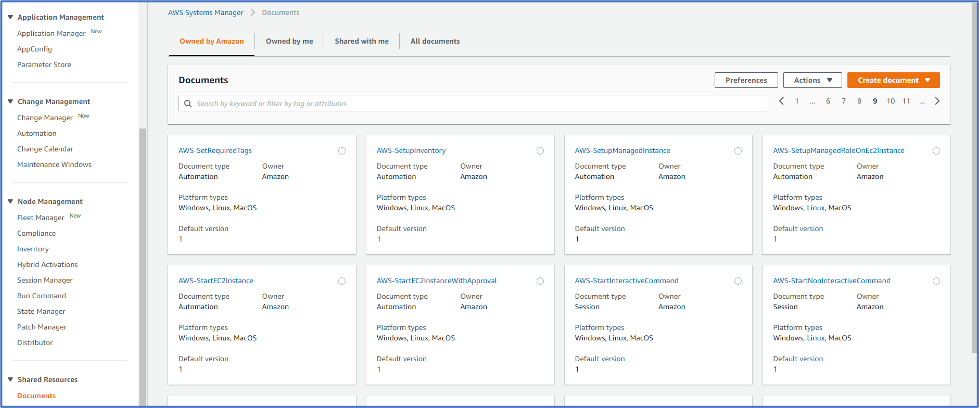This screenshot has width=979, height=408.
Task: Go to previous page using left chevron
Action: pyautogui.click(x=781, y=101)
